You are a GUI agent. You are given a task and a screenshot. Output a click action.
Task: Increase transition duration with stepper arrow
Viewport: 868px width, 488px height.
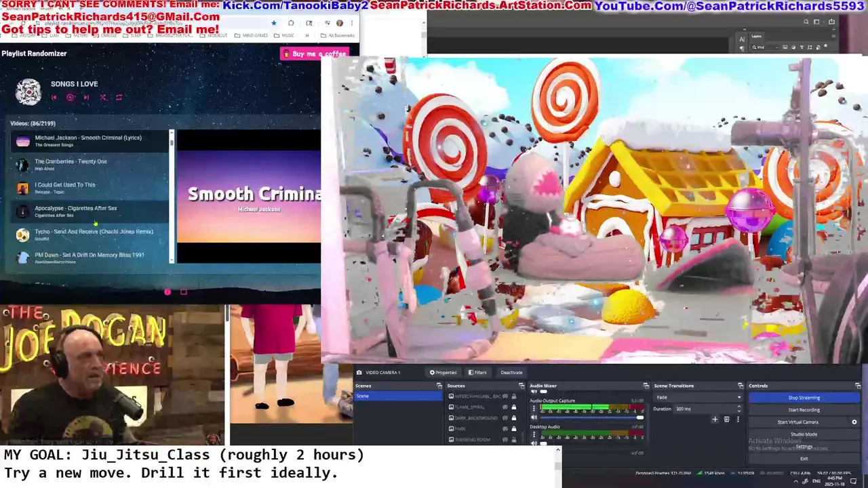tap(739, 407)
